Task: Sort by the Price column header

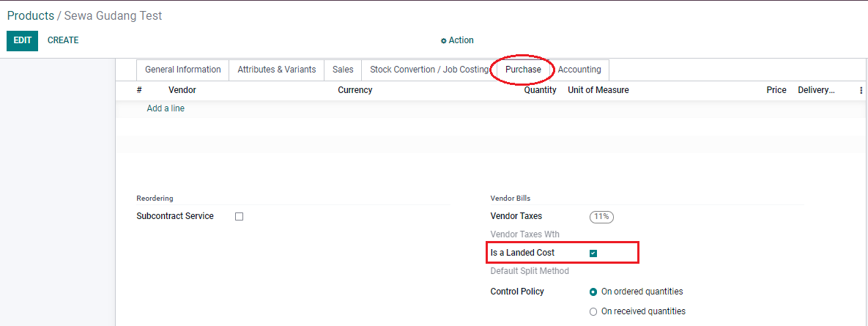Action: [x=776, y=90]
